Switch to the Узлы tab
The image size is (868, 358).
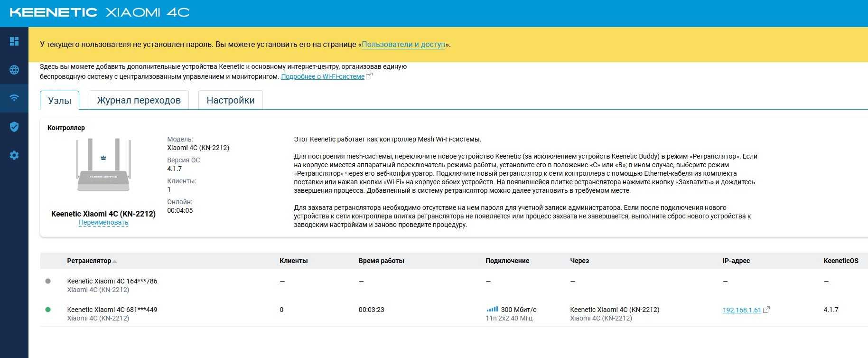click(x=60, y=100)
